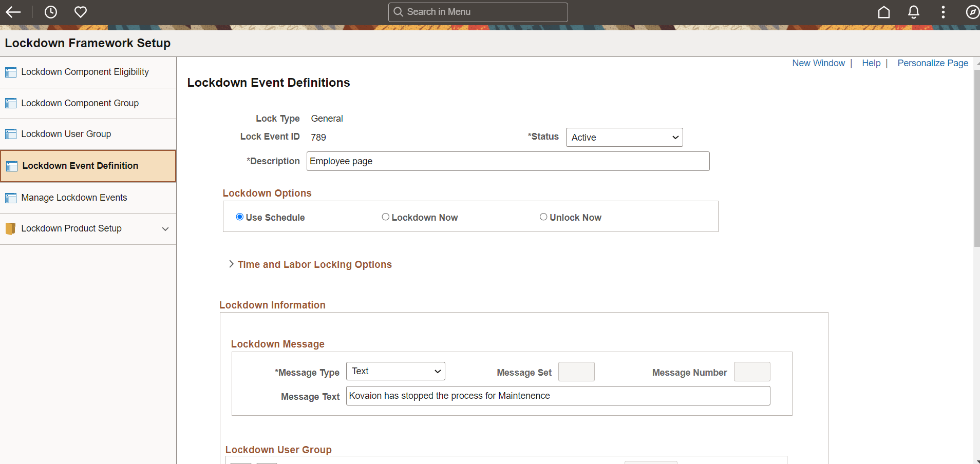Open a New Window via the link
Viewport: 980px width, 464px height.
tap(818, 63)
